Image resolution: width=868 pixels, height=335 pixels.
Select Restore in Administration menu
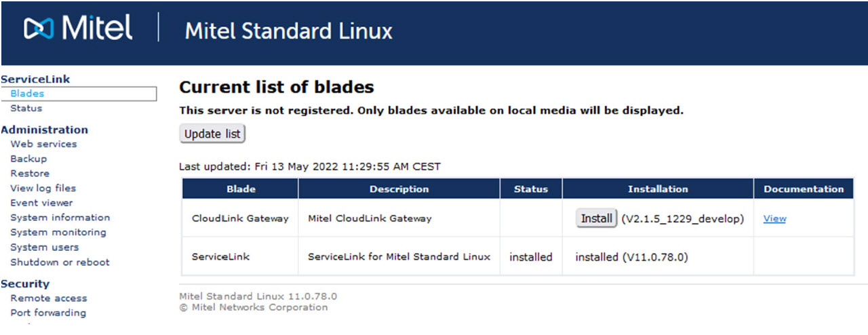30,174
